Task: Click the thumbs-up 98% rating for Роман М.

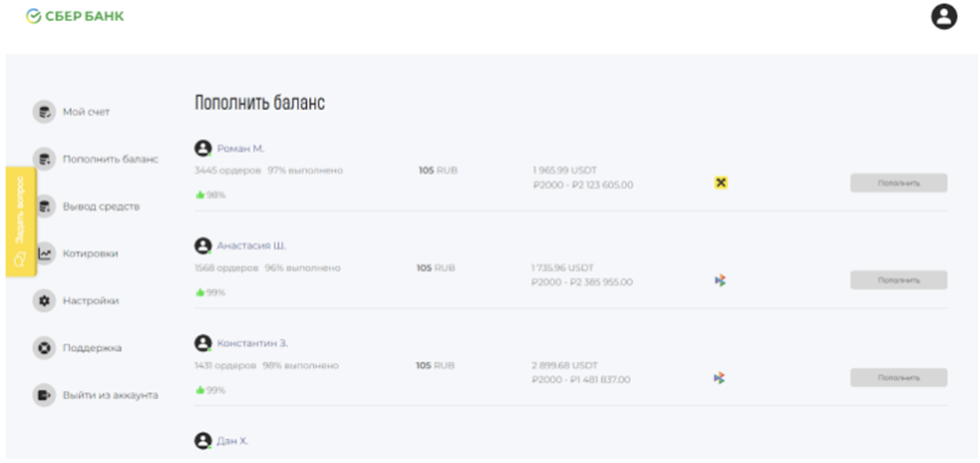Action: [x=211, y=195]
